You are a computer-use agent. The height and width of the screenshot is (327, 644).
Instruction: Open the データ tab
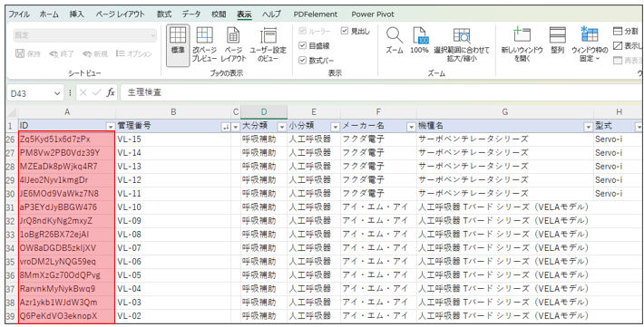pyautogui.click(x=191, y=14)
